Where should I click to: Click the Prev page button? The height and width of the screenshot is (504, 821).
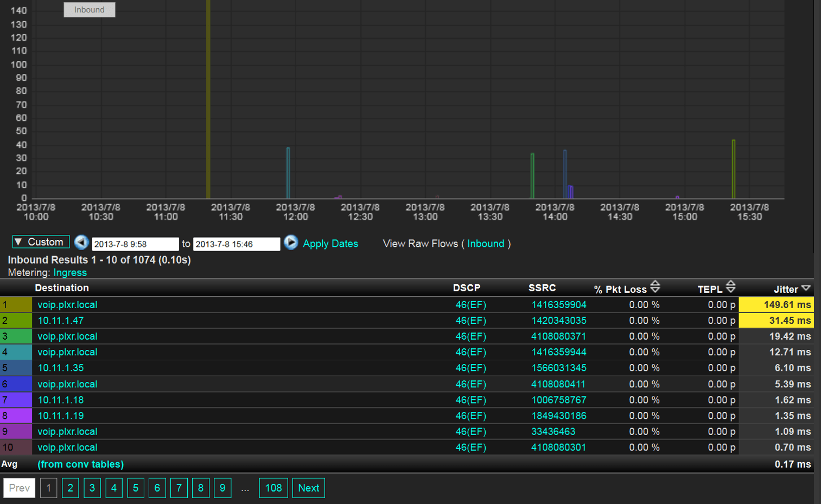pos(20,488)
